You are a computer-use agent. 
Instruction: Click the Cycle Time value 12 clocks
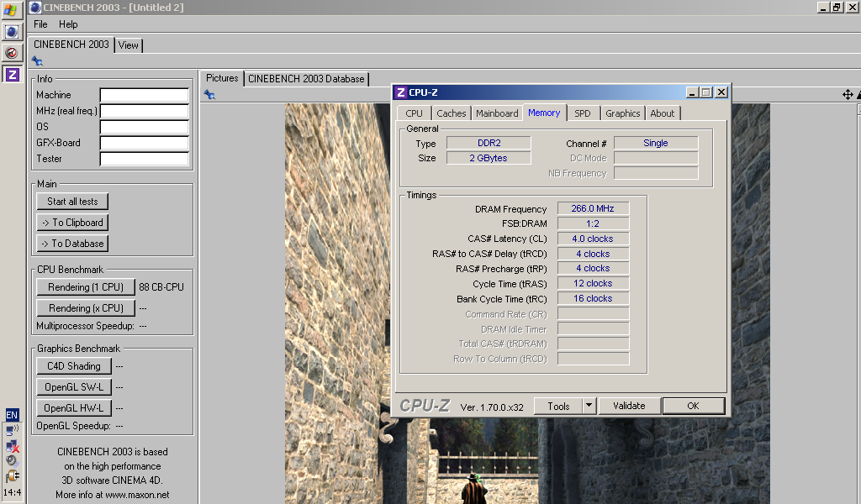593,284
